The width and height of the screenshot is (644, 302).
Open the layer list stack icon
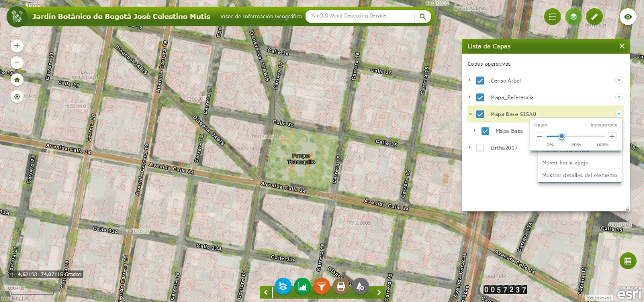(x=573, y=17)
